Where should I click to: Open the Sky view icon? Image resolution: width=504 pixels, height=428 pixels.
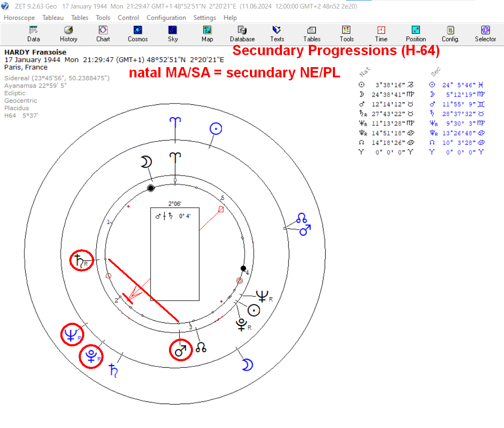pyautogui.click(x=172, y=34)
